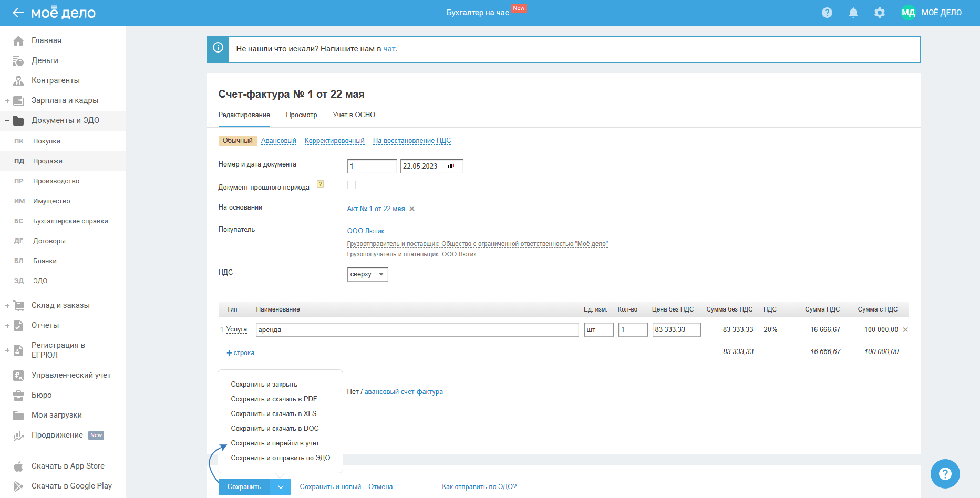Click the back arrow near logo
Viewport: 980px width, 498px height.
[18, 13]
